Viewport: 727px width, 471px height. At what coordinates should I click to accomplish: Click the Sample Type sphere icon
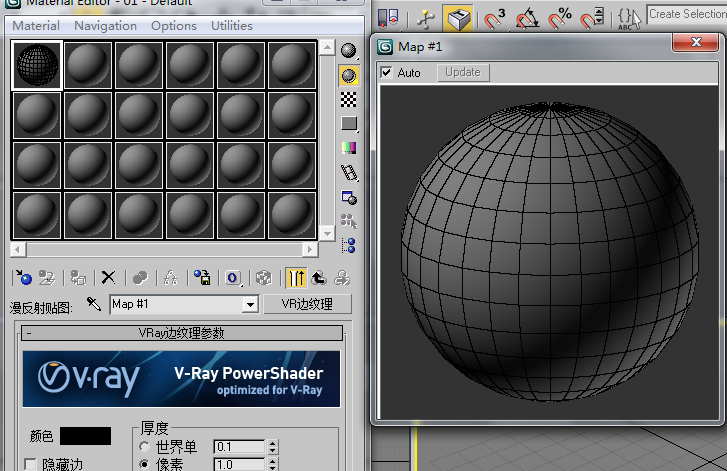click(349, 51)
